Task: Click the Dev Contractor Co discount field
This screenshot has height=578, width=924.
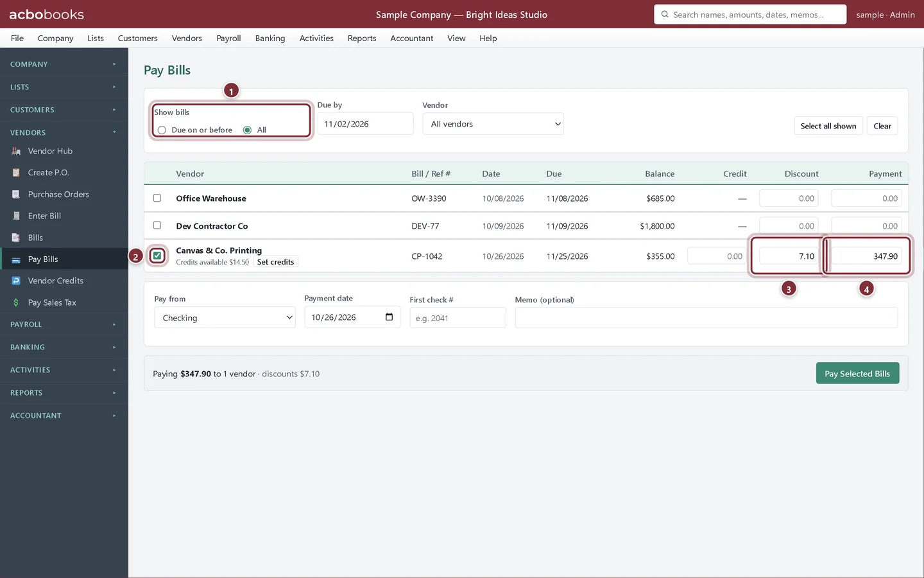Action: (789, 226)
